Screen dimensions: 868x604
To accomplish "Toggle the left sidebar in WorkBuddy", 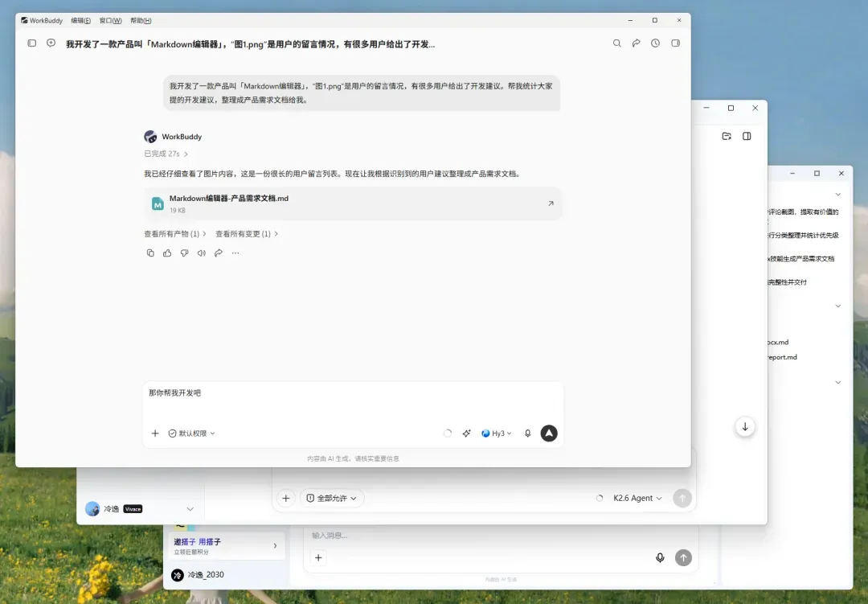I will click(x=32, y=43).
